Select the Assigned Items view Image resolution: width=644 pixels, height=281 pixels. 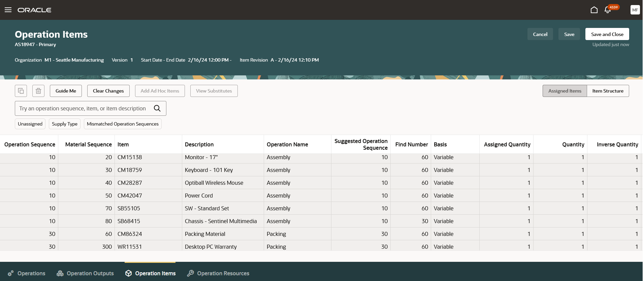click(x=565, y=91)
